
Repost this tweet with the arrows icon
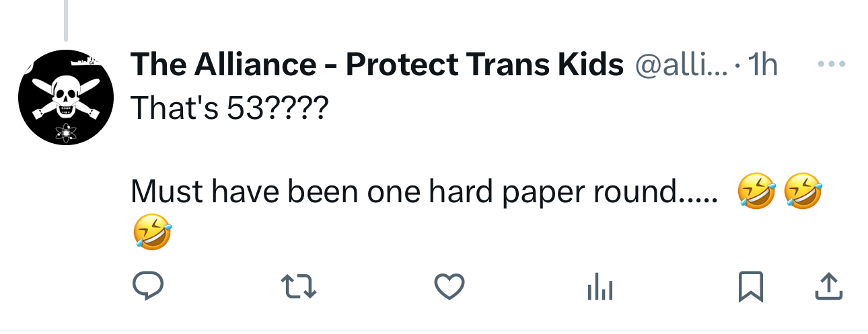click(298, 288)
